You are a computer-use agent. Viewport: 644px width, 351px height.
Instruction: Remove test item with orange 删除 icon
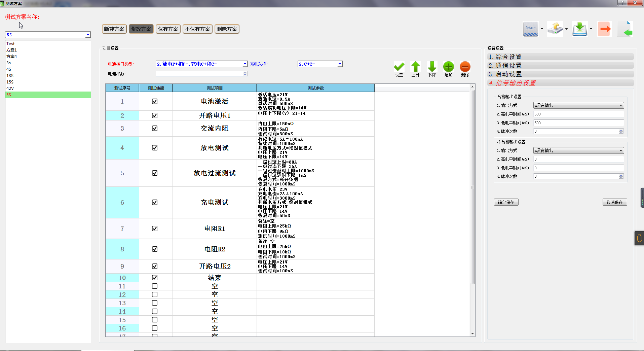[465, 67]
